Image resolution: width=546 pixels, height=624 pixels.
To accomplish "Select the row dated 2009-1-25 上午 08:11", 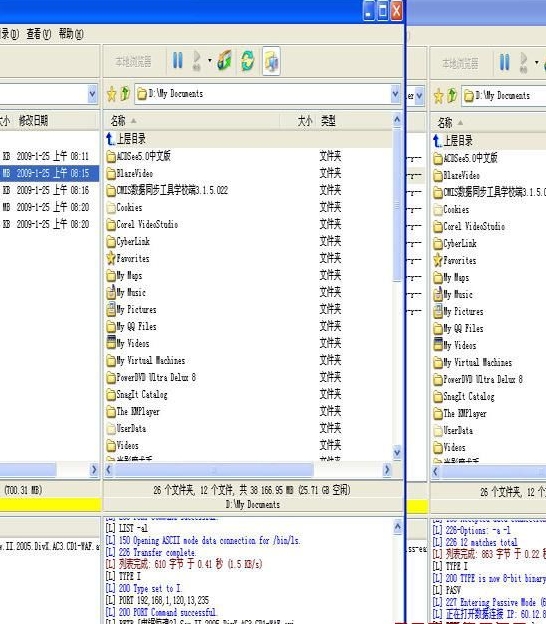I will tap(49, 156).
